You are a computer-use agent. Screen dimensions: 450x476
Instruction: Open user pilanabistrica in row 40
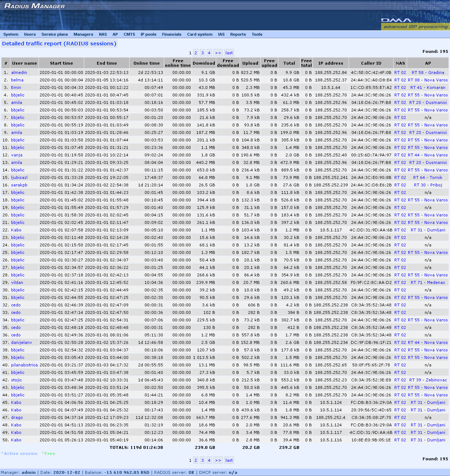pyautogui.click(x=24, y=365)
